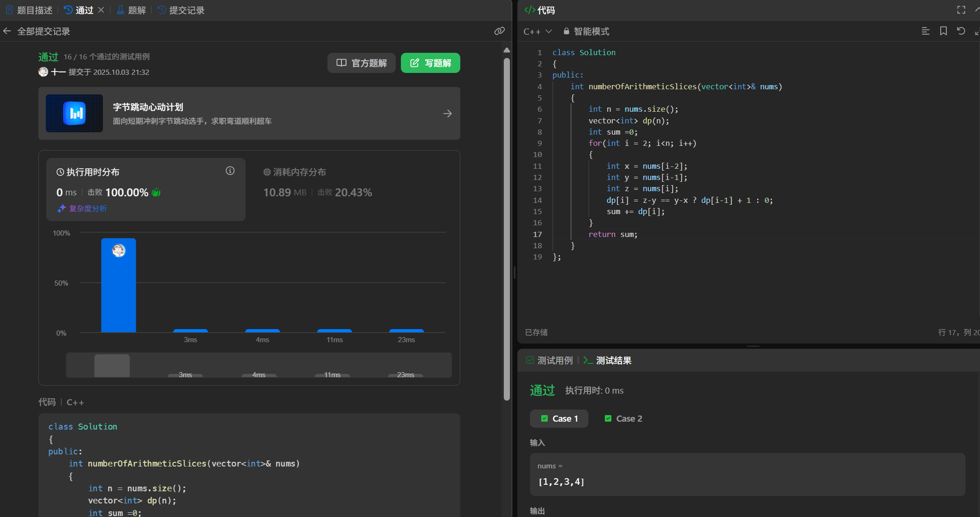Copy submission link icon
980x517 pixels.
(499, 31)
